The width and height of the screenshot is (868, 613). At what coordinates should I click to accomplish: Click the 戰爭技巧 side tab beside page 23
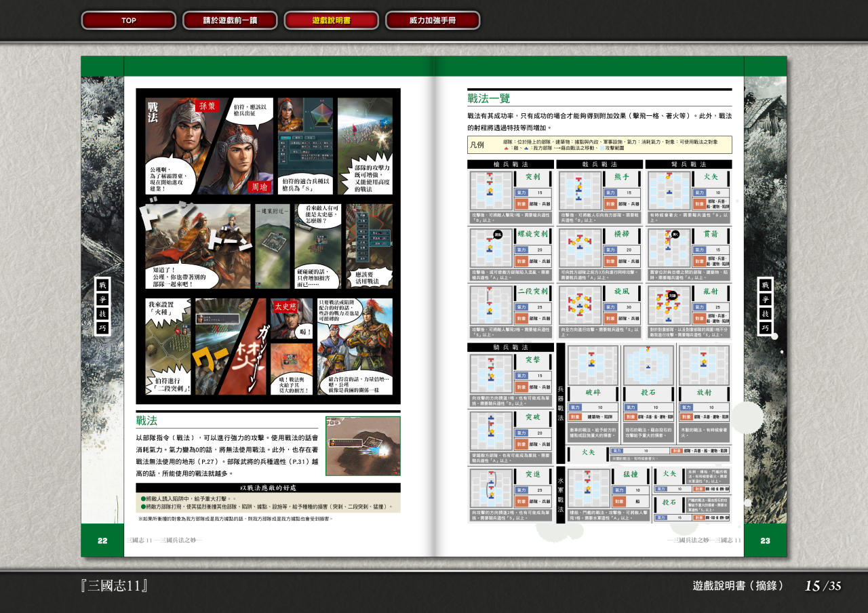(x=765, y=307)
